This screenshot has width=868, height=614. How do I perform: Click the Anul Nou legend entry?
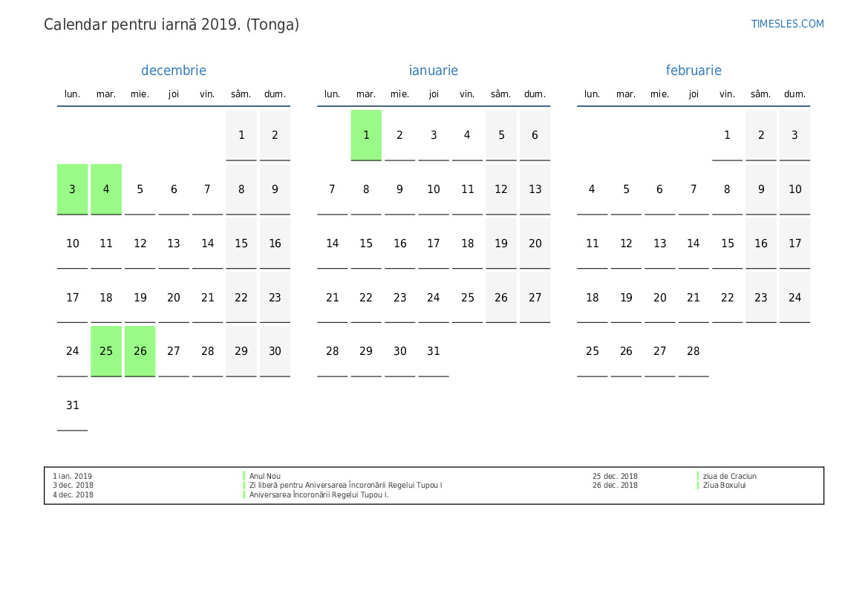(x=265, y=477)
